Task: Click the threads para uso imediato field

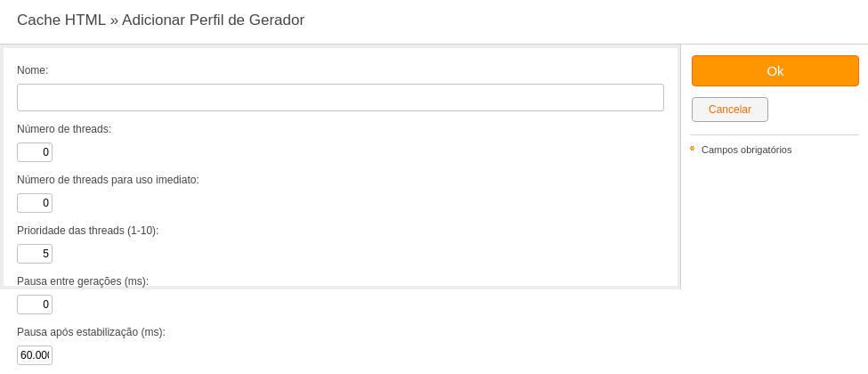Action: click(x=35, y=203)
